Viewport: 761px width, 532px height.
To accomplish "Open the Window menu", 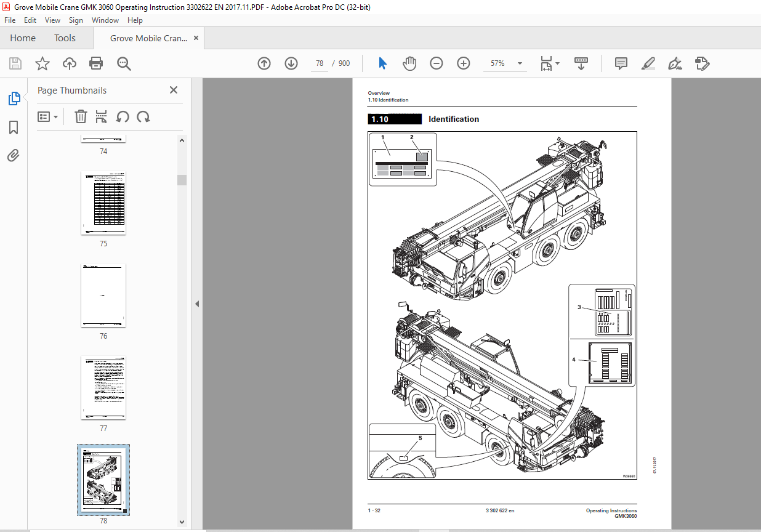I will pos(105,20).
